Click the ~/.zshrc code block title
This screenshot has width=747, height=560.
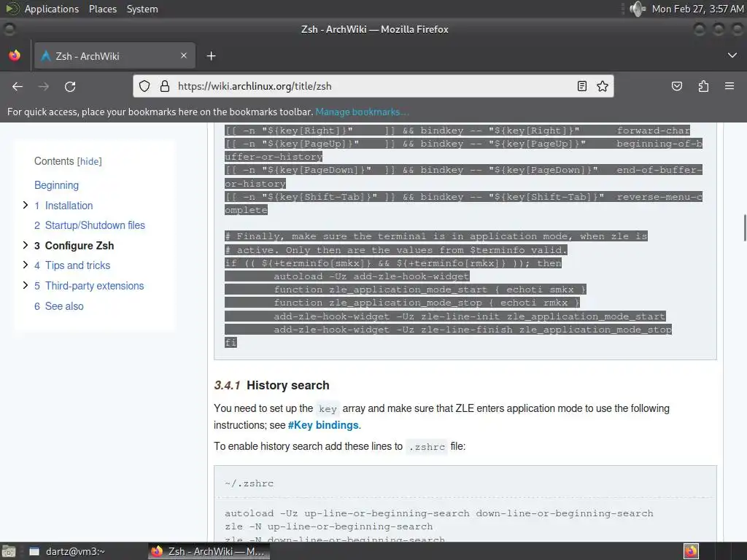pos(249,483)
